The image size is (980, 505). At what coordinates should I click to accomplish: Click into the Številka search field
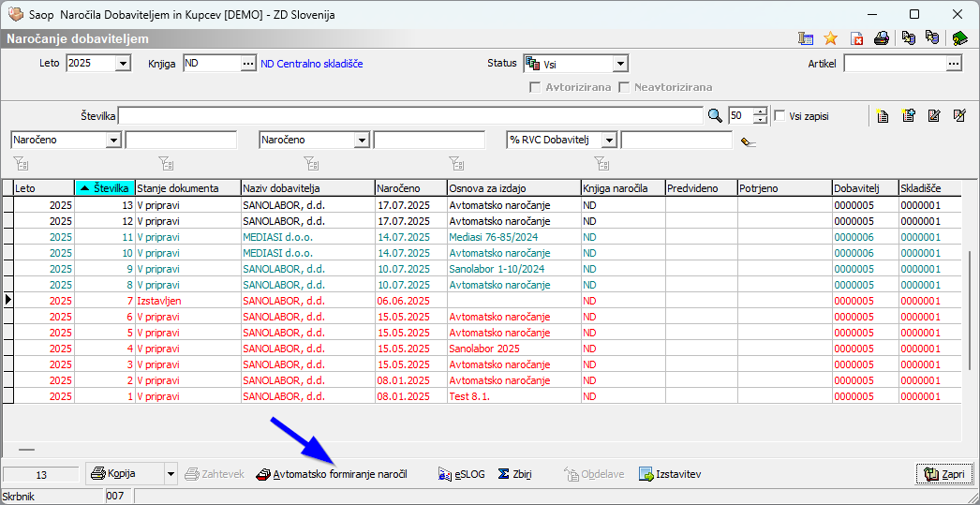point(410,115)
